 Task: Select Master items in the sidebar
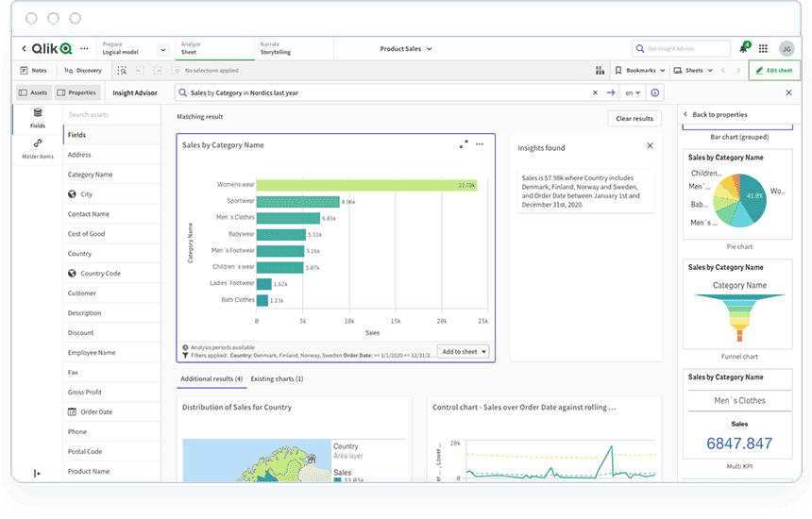tap(38, 149)
